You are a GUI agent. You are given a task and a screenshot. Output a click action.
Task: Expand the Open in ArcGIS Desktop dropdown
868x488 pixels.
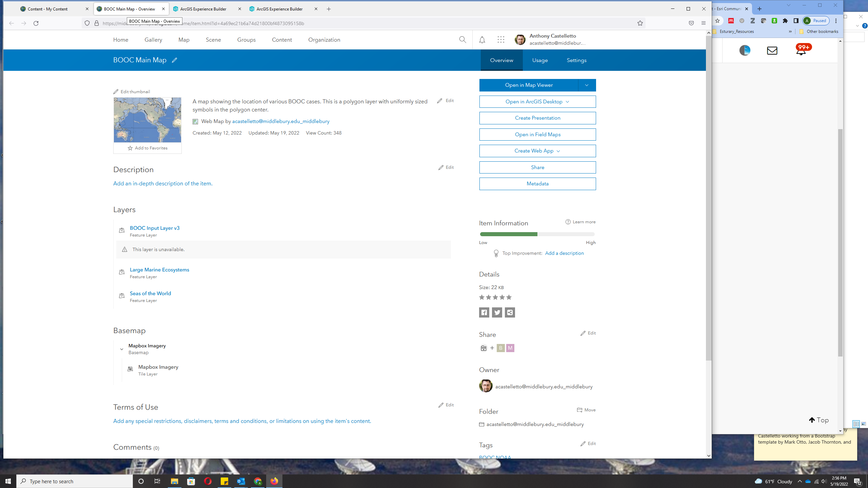568,102
